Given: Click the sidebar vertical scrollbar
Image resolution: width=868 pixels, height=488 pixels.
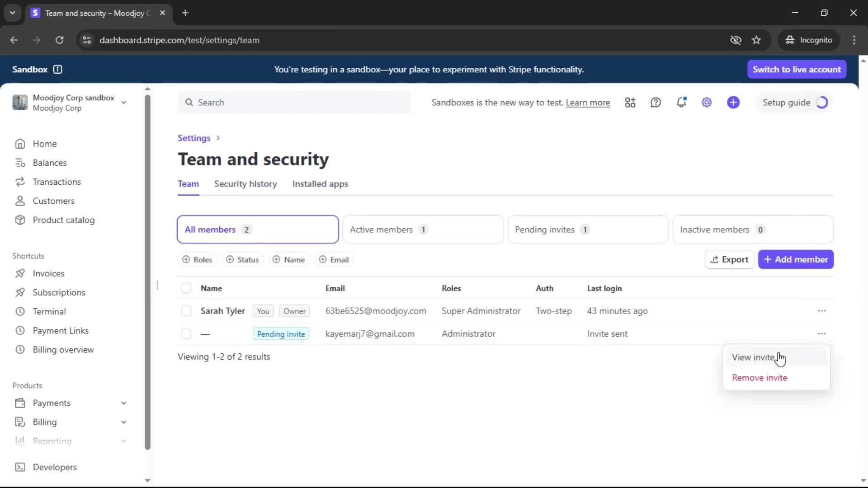Looking at the screenshot, I should click(x=147, y=271).
